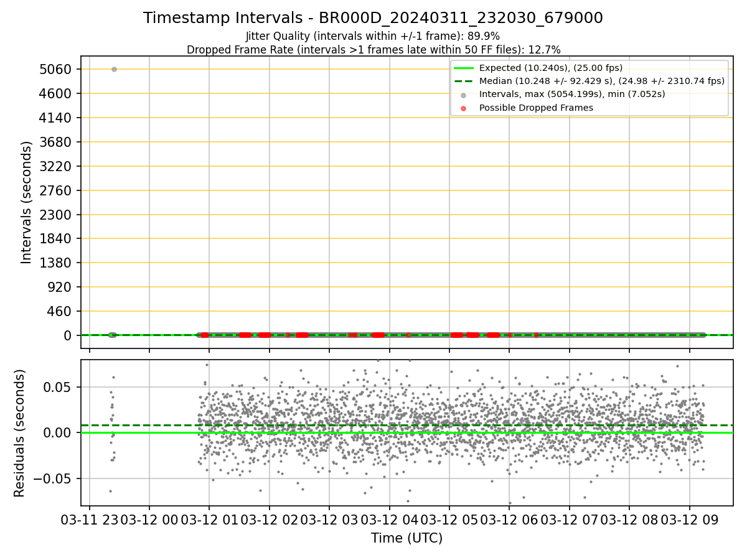The width and height of the screenshot is (747, 560).
Task: Click the 'Expected (10.240s), (25.00 fps)' legend entry
Action: tap(550, 68)
